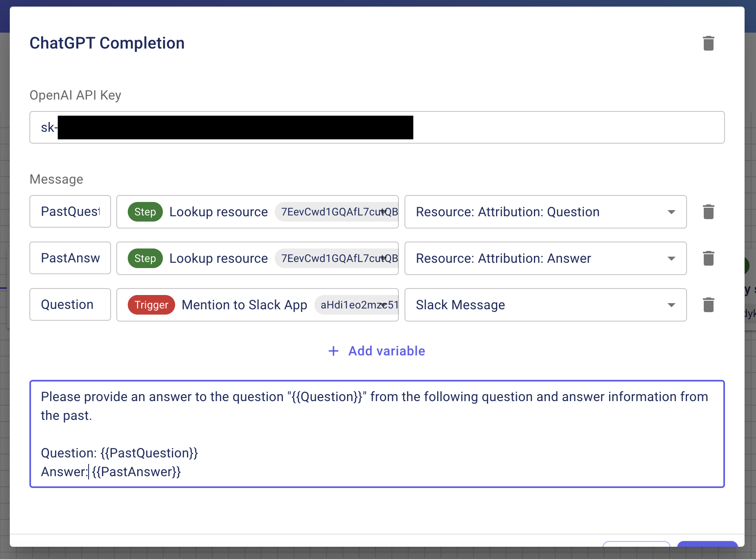Click the plus icon beside Add variable
The height and width of the screenshot is (559, 756).
tap(334, 351)
